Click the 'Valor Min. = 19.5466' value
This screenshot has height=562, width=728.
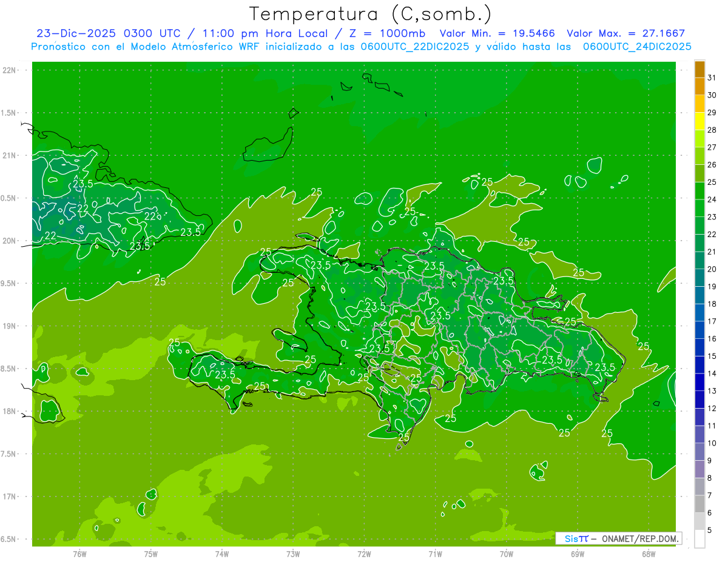499,33
